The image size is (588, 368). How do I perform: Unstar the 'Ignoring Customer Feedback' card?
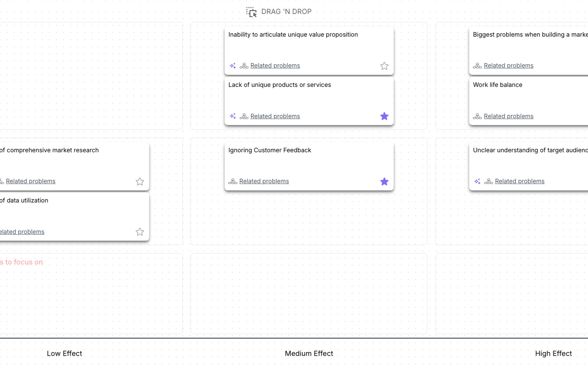coord(384,182)
